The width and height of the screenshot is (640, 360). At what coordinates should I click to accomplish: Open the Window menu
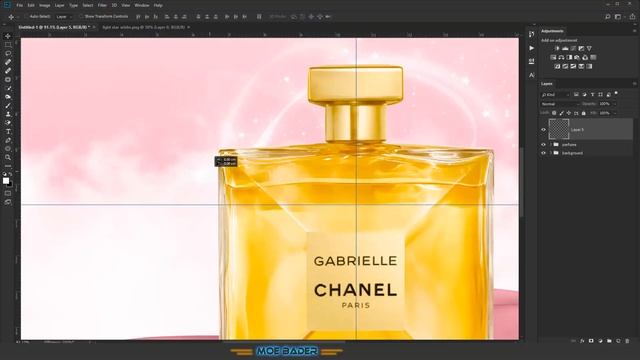click(142, 5)
